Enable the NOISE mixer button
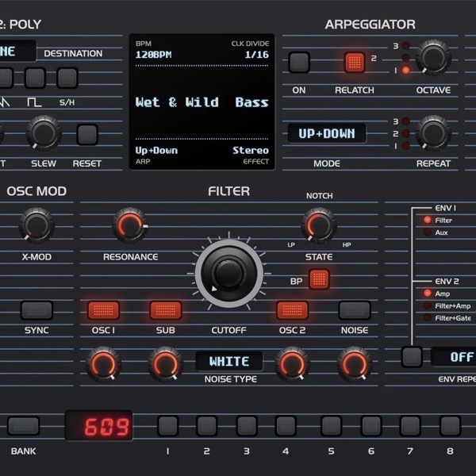 pos(355,310)
